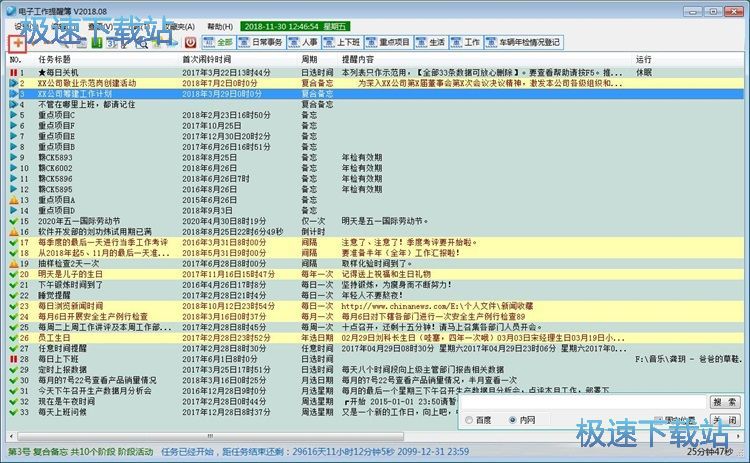Image resolution: width=750 pixels, height=463 pixels.
Task: Click the http://www.chinanews.com reminder content cell
Action: click(x=437, y=306)
